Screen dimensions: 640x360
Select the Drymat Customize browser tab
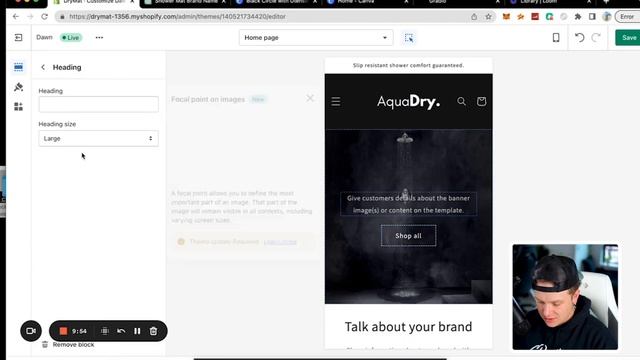point(93,2)
